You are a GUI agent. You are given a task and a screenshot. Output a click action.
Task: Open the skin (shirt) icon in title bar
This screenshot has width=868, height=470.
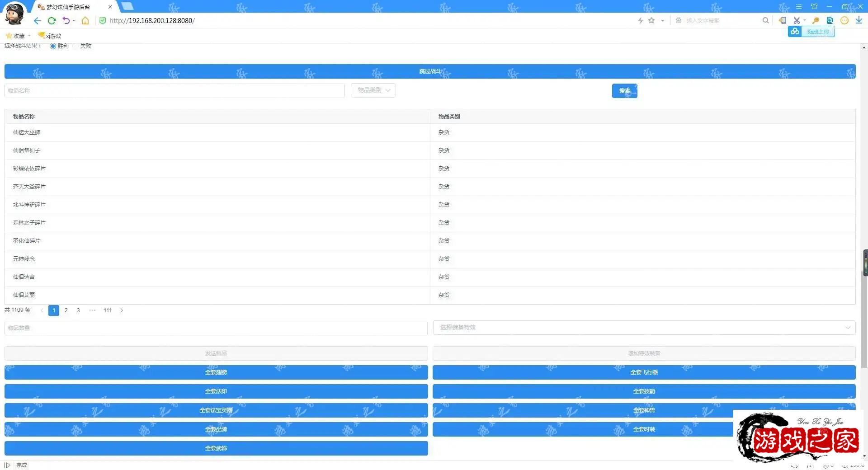(x=814, y=7)
